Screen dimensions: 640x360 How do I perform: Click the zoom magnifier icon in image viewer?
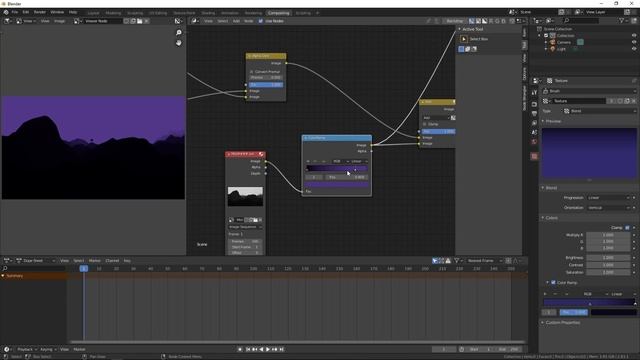point(179,33)
